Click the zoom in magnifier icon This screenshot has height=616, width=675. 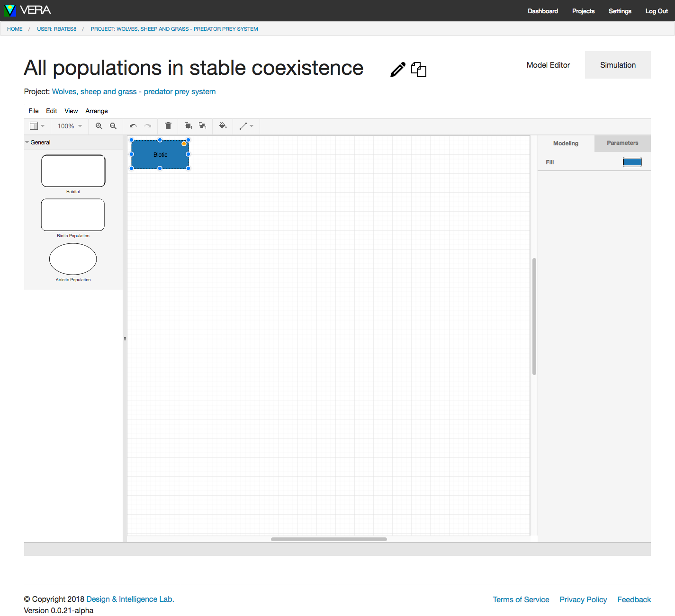[x=99, y=126]
